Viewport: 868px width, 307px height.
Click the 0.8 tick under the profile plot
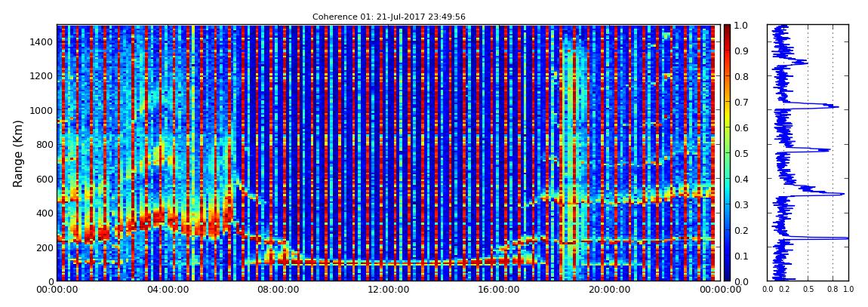point(833,290)
